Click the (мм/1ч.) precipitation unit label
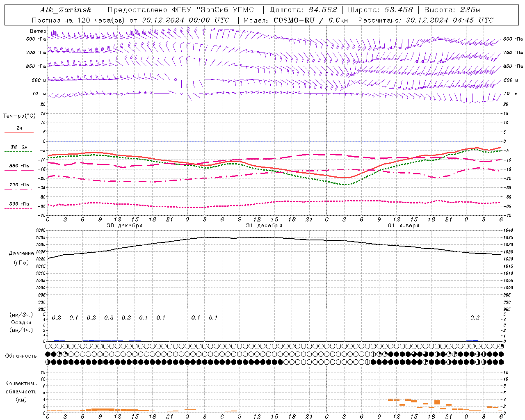 pos(21,330)
